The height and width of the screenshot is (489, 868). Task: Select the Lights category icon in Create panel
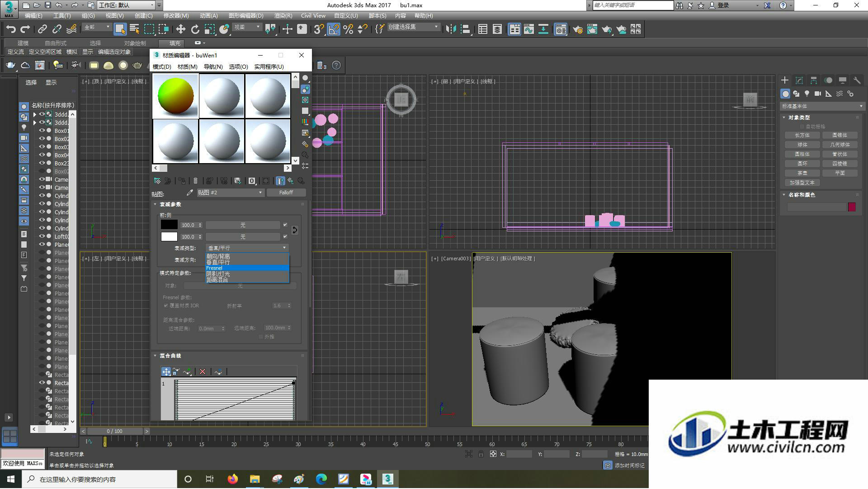click(807, 94)
